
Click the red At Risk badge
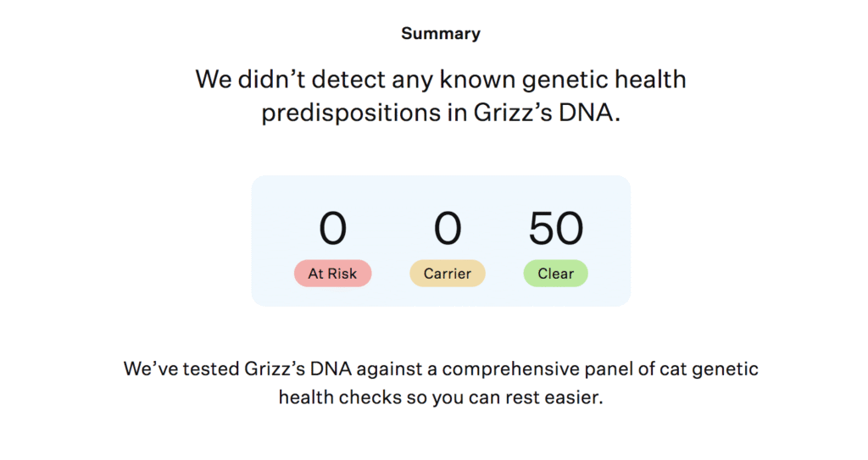332,274
